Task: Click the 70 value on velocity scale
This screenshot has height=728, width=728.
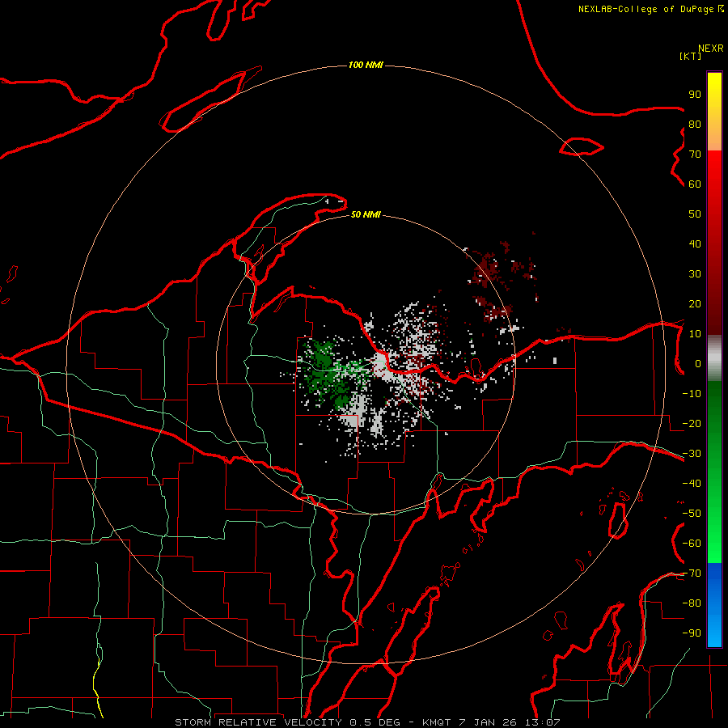Action: [x=695, y=154]
